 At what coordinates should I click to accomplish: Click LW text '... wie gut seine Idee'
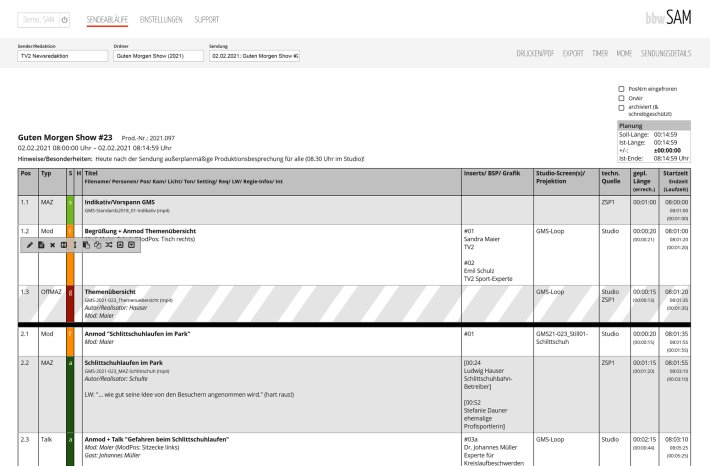189,395
